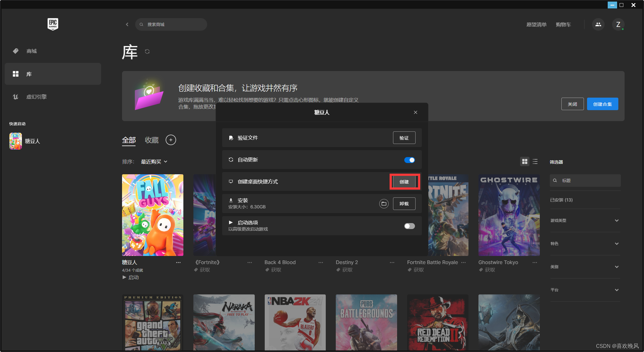Click 获取 under Back 4 Blood

273,270
